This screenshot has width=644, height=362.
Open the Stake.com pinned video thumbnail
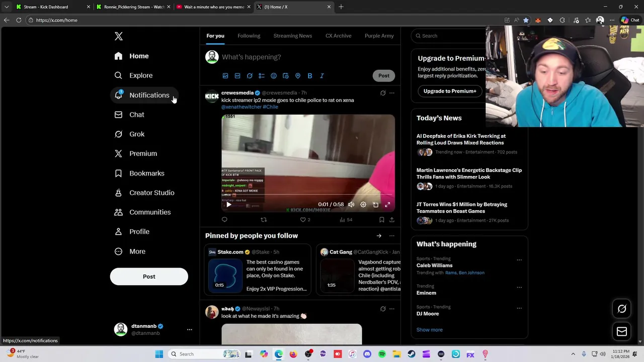coord(225,276)
